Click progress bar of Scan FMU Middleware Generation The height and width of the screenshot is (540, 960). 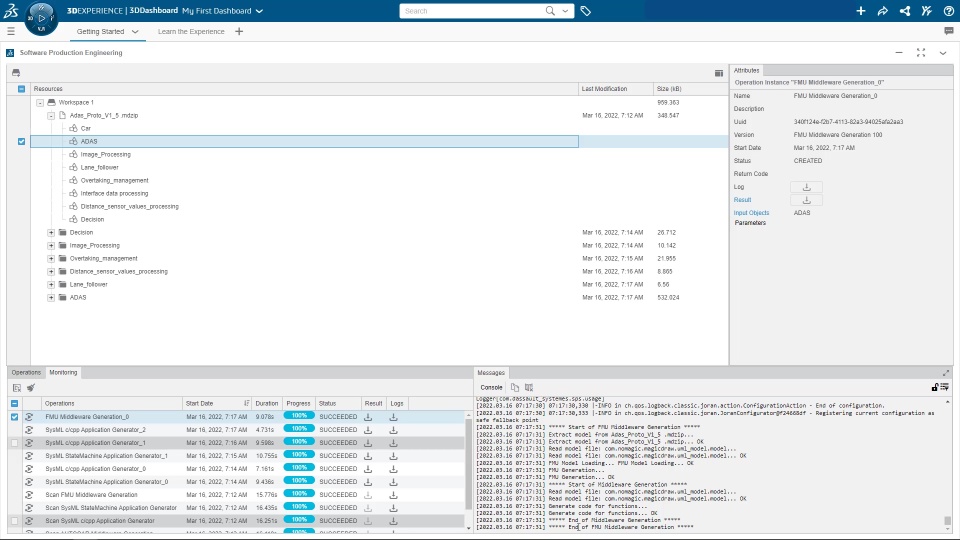pos(299,493)
